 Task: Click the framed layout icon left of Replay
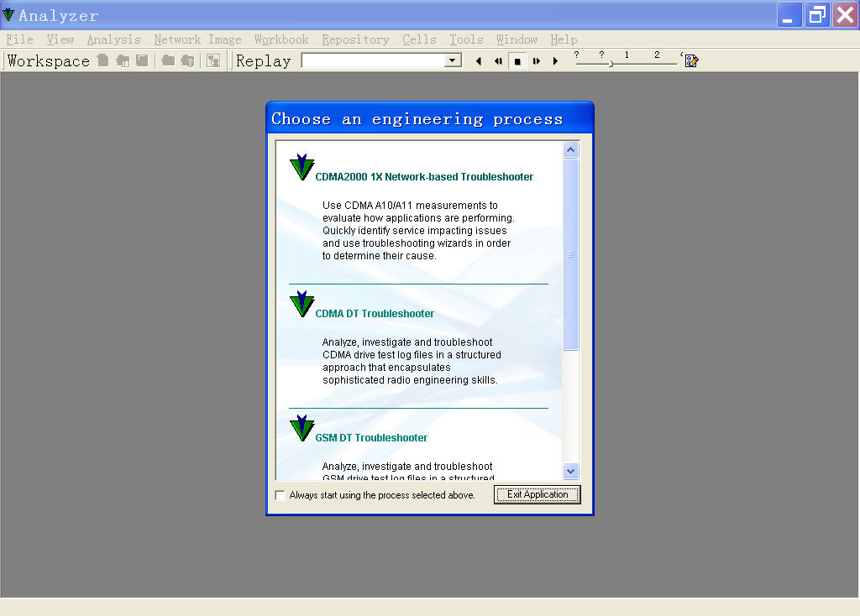pos(213,60)
